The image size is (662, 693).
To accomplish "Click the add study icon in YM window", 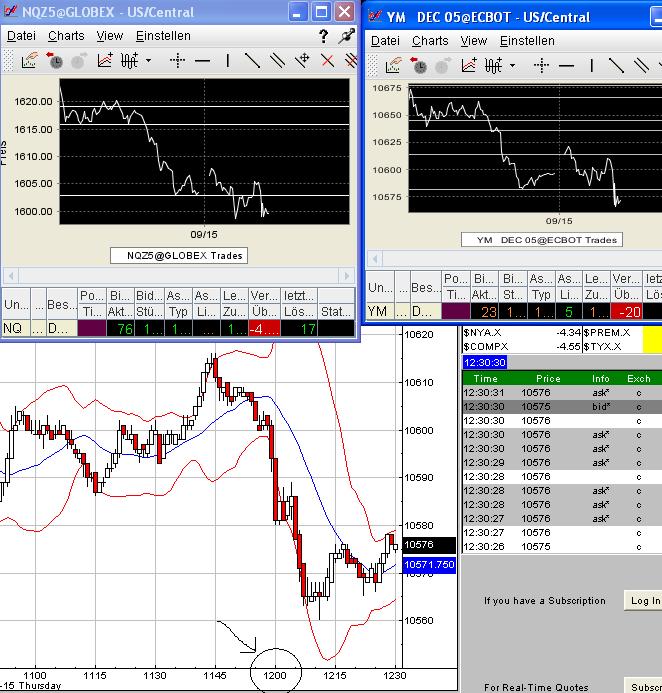I will (x=494, y=65).
